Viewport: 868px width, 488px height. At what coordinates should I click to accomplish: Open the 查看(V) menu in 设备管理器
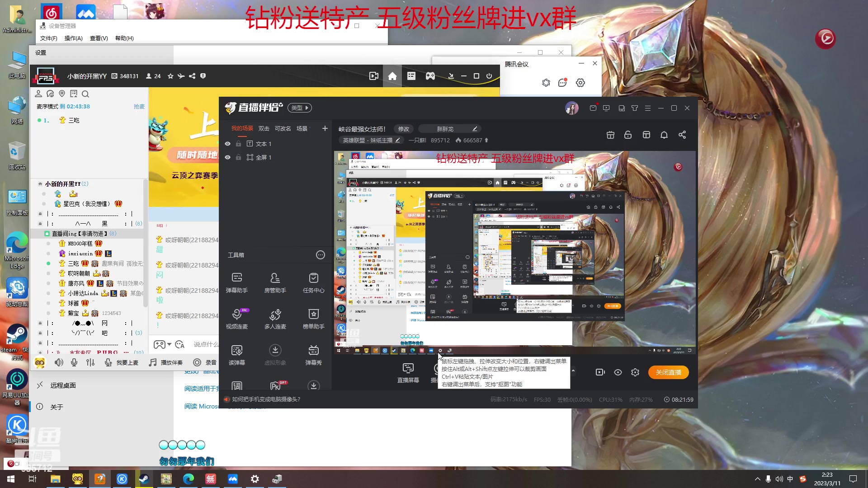99,38
